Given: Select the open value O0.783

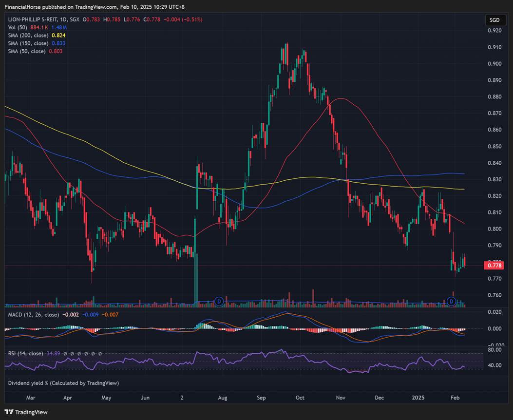Looking at the screenshot, I should pyautogui.click(x=91, y=19).
